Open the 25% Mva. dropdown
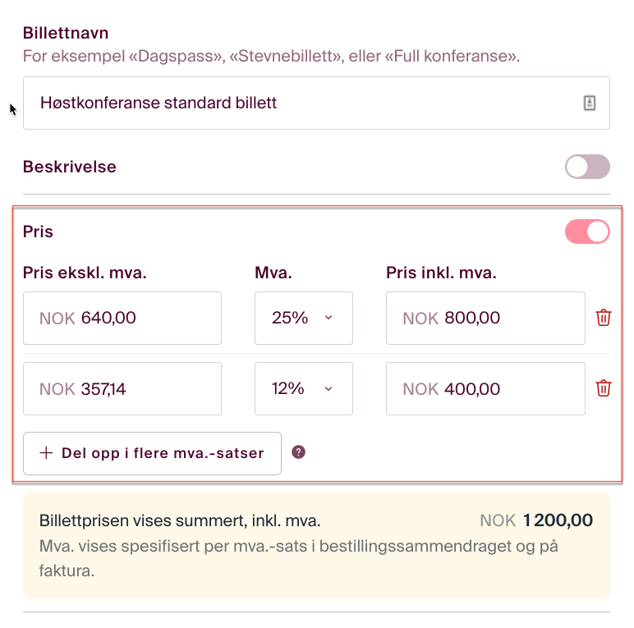The width and height of the screenshot is (634, 628). pos(303,318)
